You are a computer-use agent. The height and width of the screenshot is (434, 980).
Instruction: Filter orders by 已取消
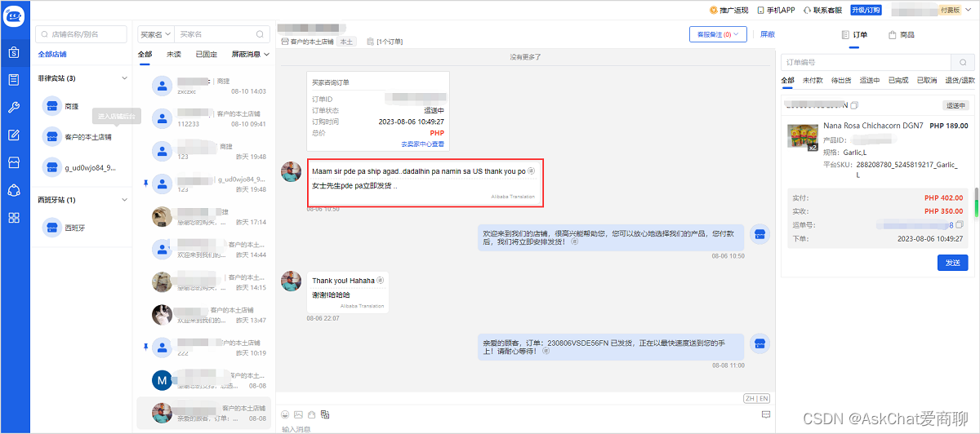pos(926,80)
